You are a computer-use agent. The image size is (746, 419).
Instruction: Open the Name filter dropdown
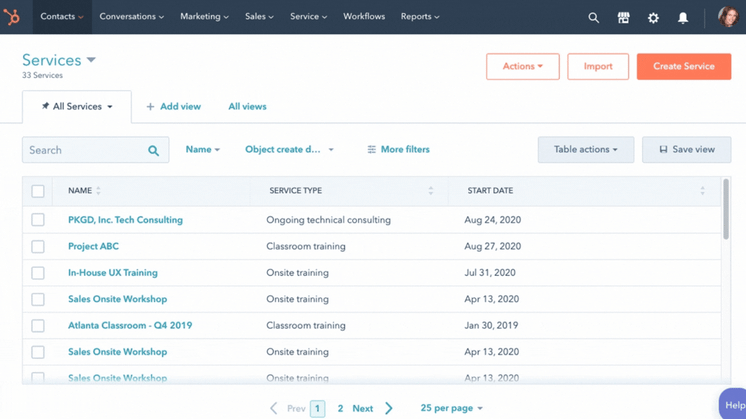point(203,149)
